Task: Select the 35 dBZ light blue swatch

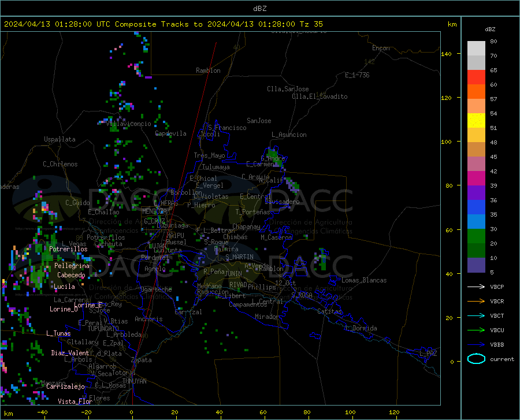Action: [x=476, y=221]
